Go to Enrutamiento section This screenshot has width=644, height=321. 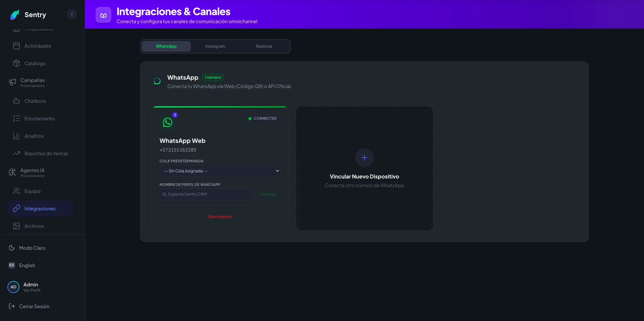pos(40,119)
